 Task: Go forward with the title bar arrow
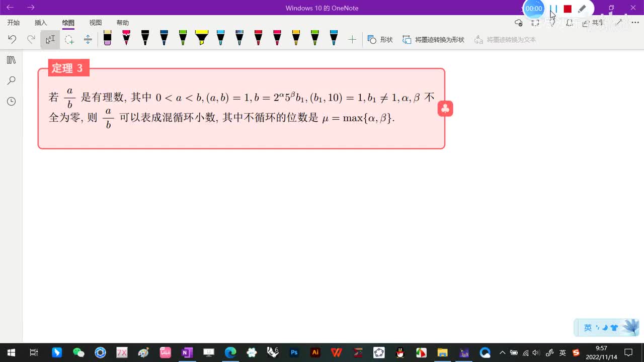tap(31, 8)
